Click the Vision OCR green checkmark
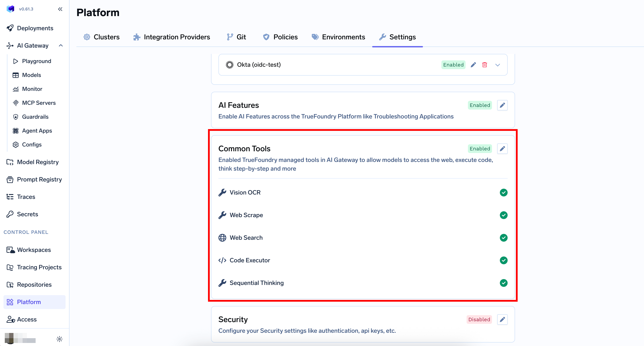This screenshot has height=346, width=644. [503, 192]
